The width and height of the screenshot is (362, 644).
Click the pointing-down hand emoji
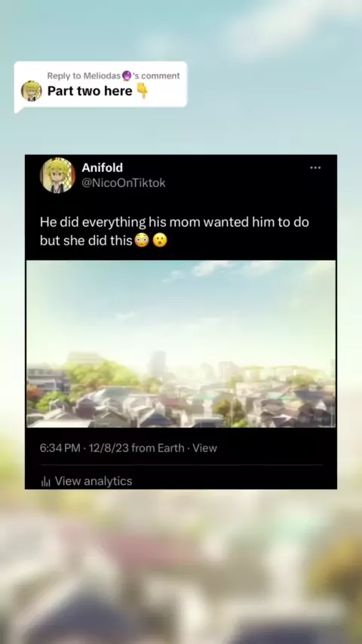[143, 90]
